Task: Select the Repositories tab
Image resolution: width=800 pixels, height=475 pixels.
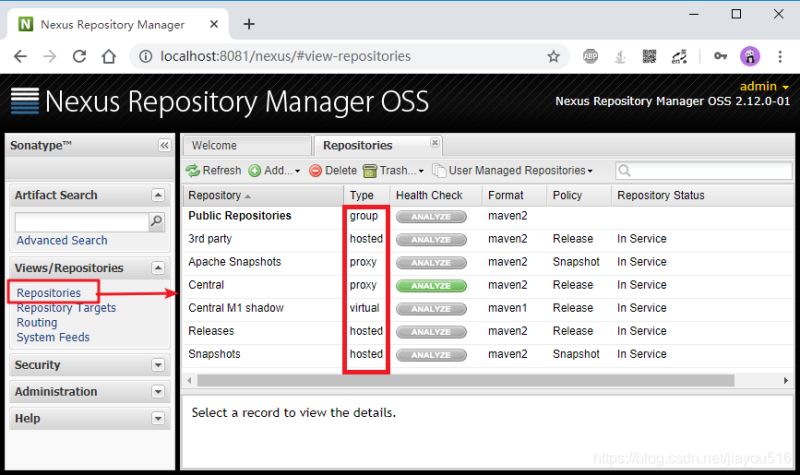Action: pos(378,145)
